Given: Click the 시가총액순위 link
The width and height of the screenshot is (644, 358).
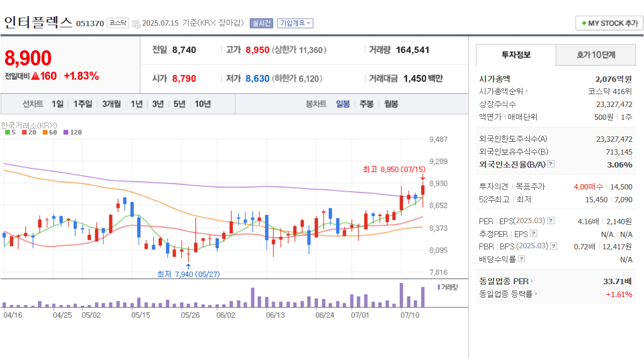Looking at the screenshot, I should [501, 92].
